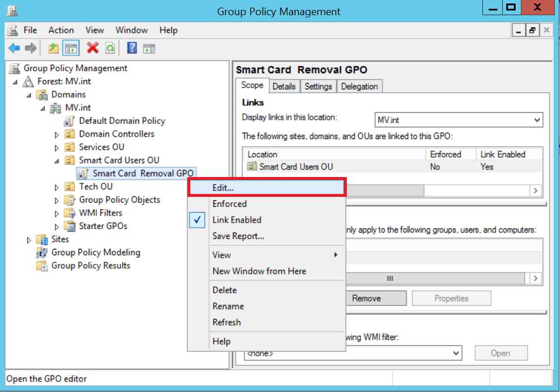Switch to the Settings tab
Screen dimensions: 560x392
[318, 86]
